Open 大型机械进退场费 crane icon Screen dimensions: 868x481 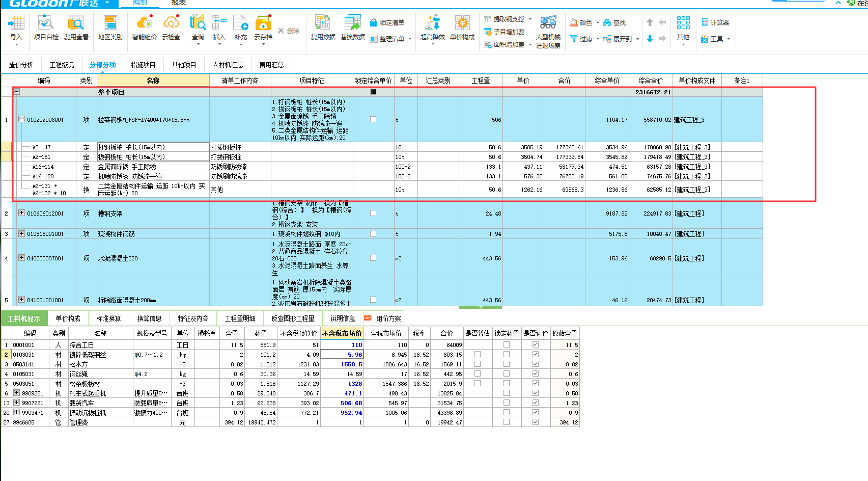click(548, 23)
